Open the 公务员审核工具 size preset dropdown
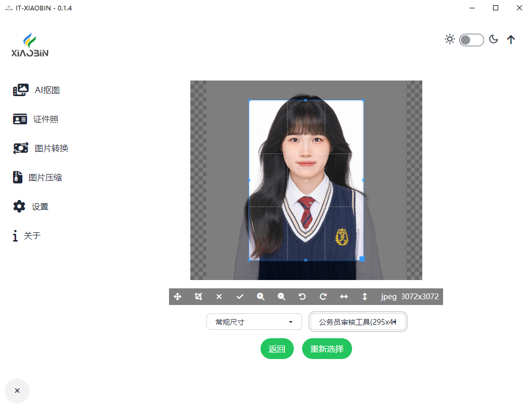 358,322
